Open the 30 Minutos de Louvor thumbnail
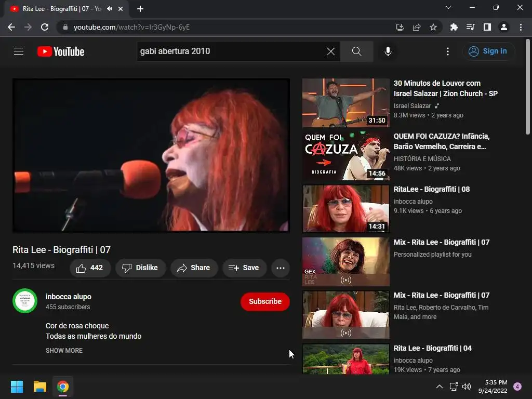Screen dimensions: 532x399 tap(345, 103)
